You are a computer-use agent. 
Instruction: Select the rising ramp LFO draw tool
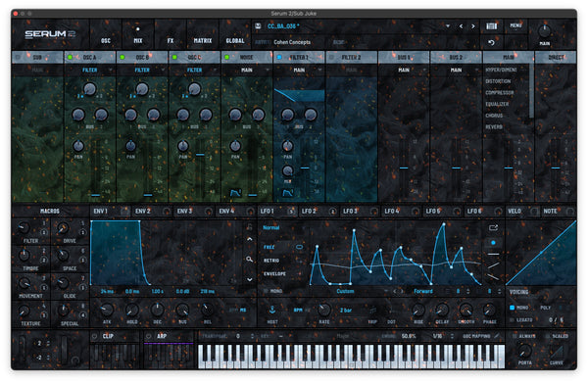coord(493,265)
